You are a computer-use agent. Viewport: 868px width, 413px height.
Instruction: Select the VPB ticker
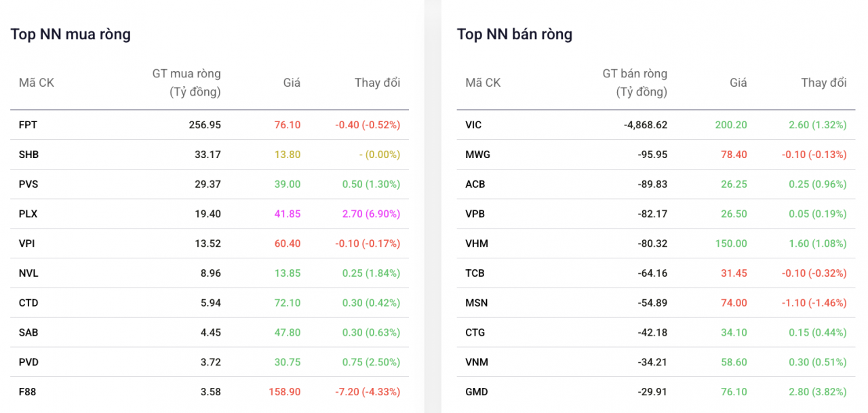(x=475, y=214)
